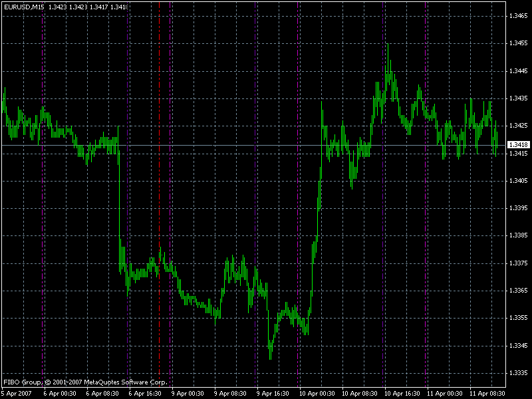Click the 1.3425 price scale label
This screenshot has height=399, width=532.
519,126
